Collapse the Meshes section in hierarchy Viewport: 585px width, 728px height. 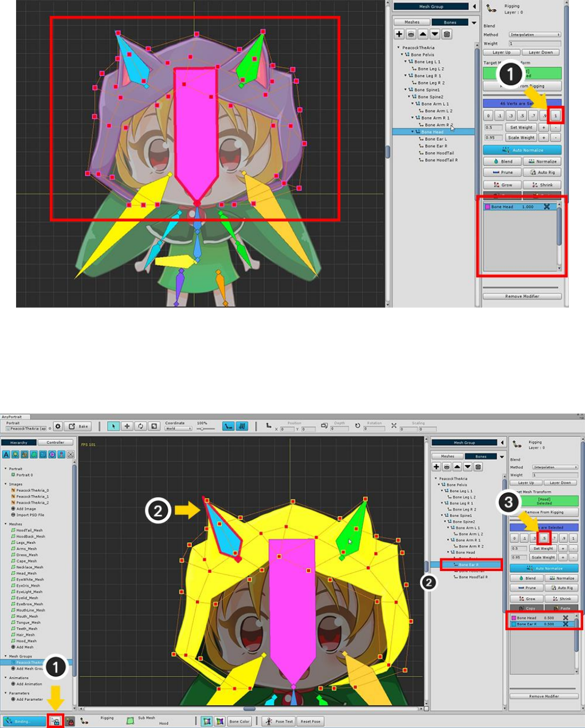(7, 524)
